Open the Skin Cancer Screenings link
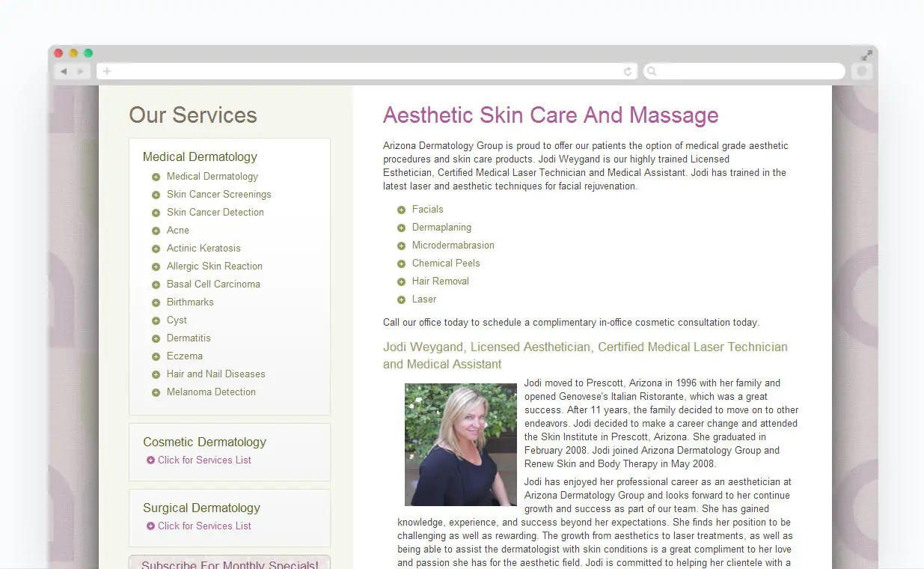 pyautogui.click(x=219, y=195)
